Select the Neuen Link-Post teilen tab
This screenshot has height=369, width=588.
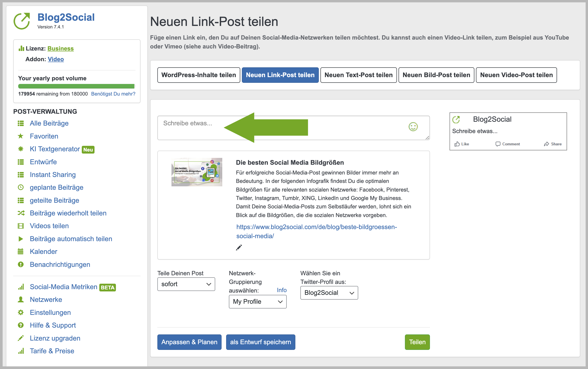click(280, 75)
